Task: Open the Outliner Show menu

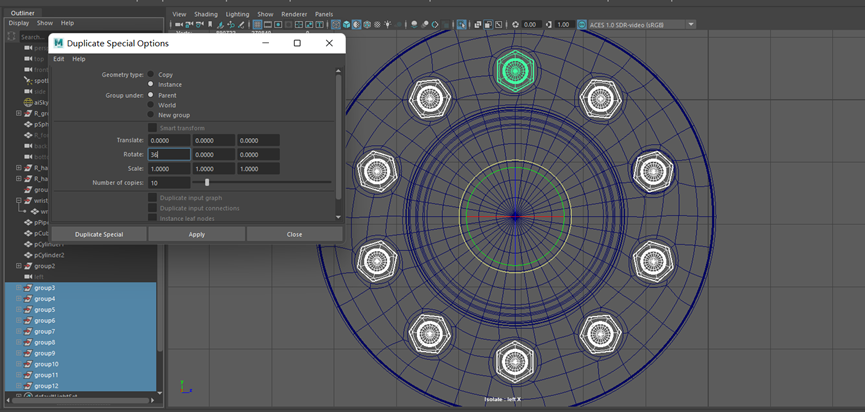Action: pos(45,23)
